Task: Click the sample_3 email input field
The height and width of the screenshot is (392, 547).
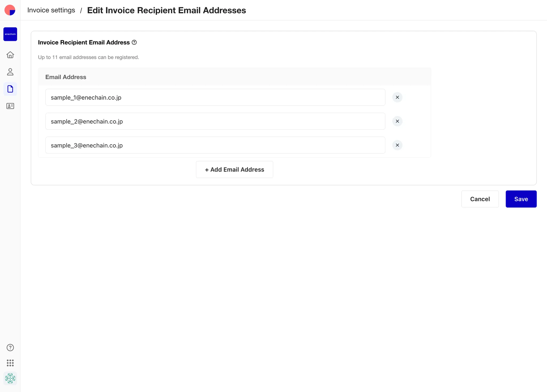Action: (x=215, y=145)
